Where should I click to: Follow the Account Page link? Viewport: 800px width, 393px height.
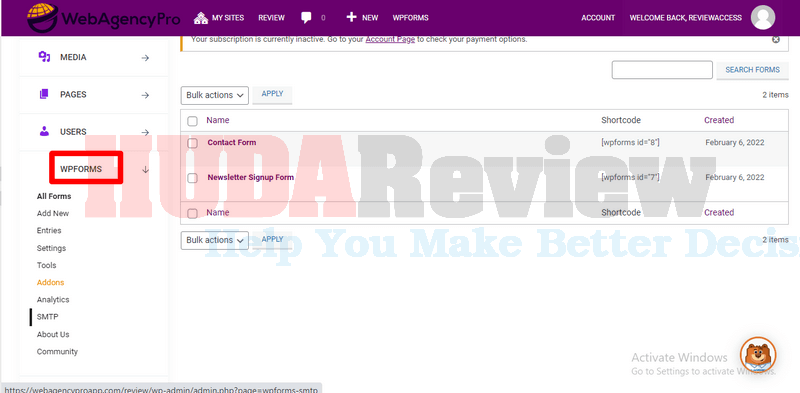(390, 39)
